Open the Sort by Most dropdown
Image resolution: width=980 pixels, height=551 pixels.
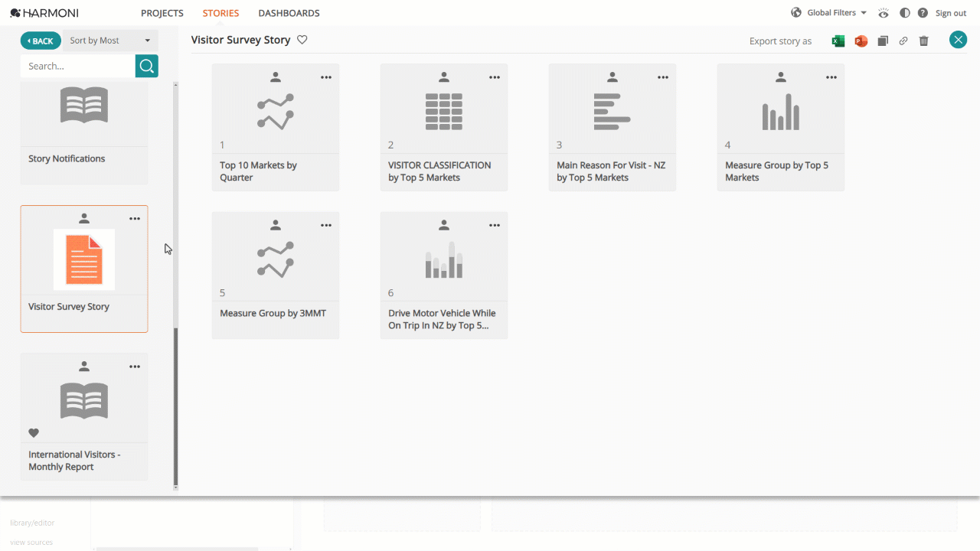pos(110,41)
